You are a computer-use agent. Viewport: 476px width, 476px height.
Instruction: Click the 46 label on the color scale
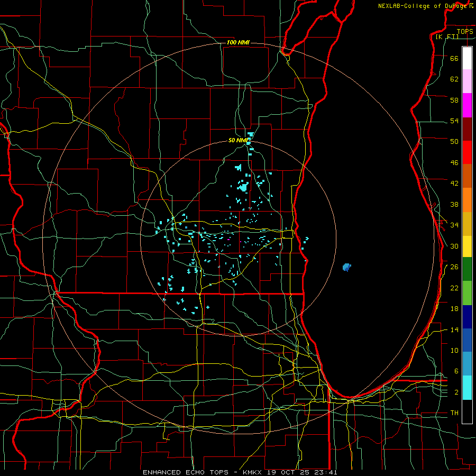(x=454, y=163)
